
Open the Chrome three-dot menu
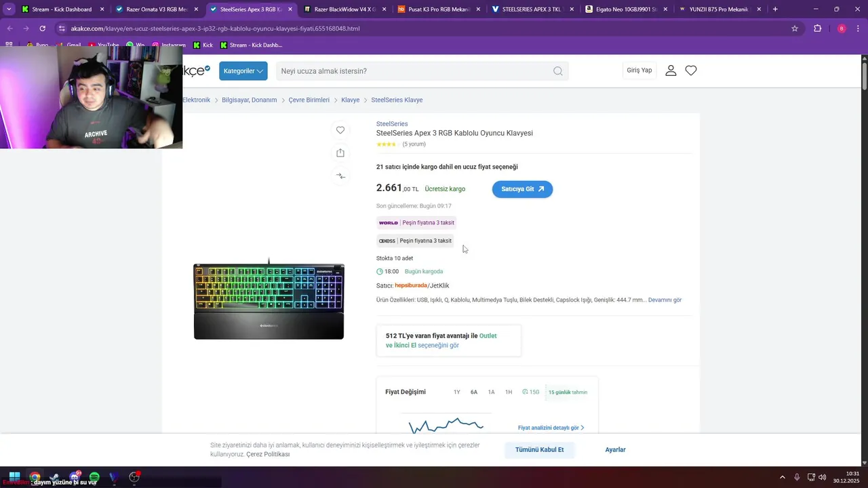point(859,28)
